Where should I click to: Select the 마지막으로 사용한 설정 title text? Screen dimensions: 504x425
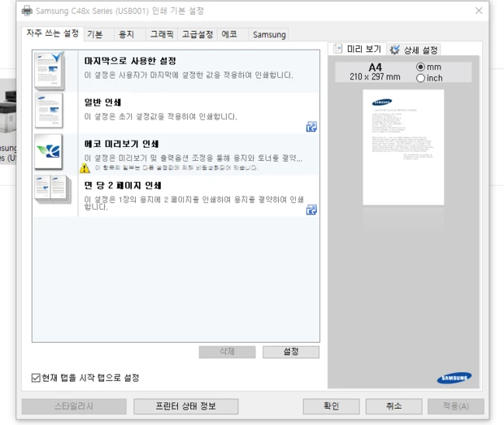pyautogui.click(x=130, y=61)
